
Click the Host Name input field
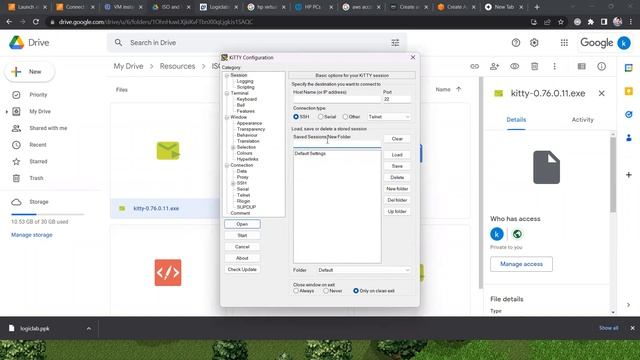click(336, 99)
